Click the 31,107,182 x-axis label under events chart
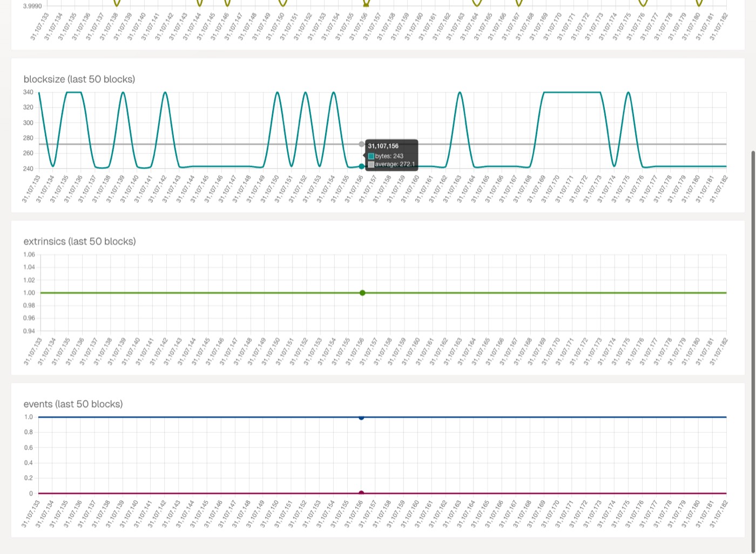 [x=719, y=514]
